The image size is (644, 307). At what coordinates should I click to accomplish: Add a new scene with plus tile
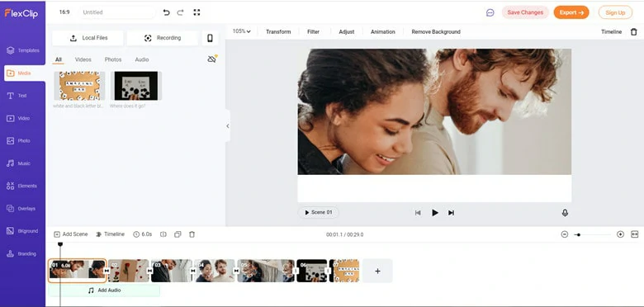click(x=377, y=271)
